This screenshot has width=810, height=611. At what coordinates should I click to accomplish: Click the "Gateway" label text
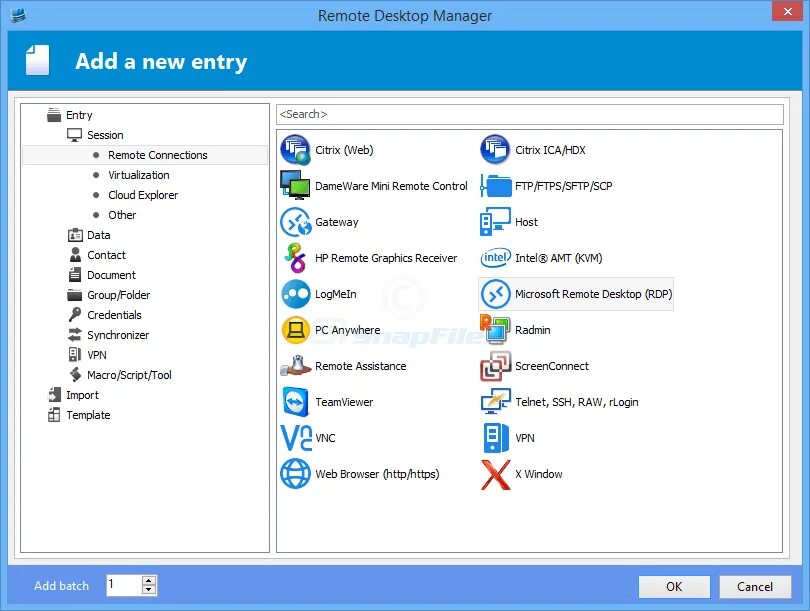click(x=337, y=222)
